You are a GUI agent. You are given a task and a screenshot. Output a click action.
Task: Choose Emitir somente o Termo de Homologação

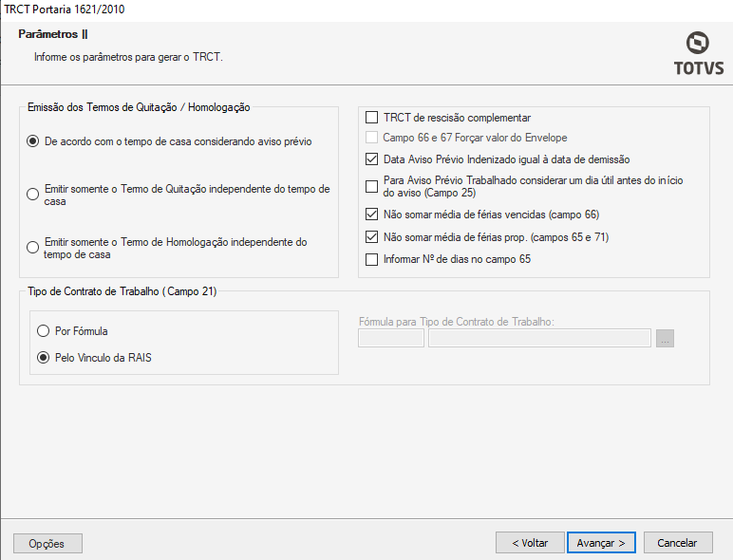coord(34,248)
